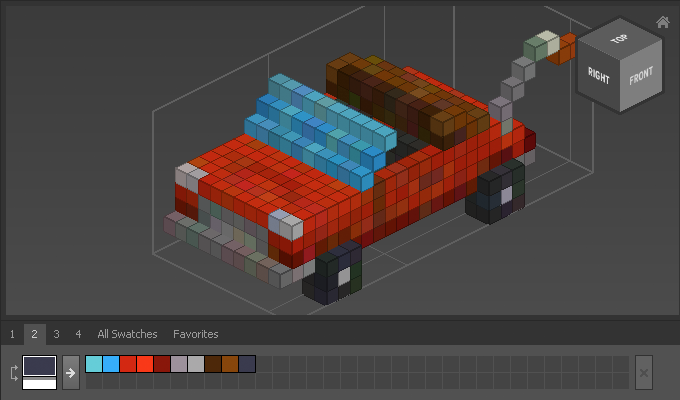Open palette tab 3
Image resolution: width=680 pixels, height=400 pixels.
(x=56, y=334)
